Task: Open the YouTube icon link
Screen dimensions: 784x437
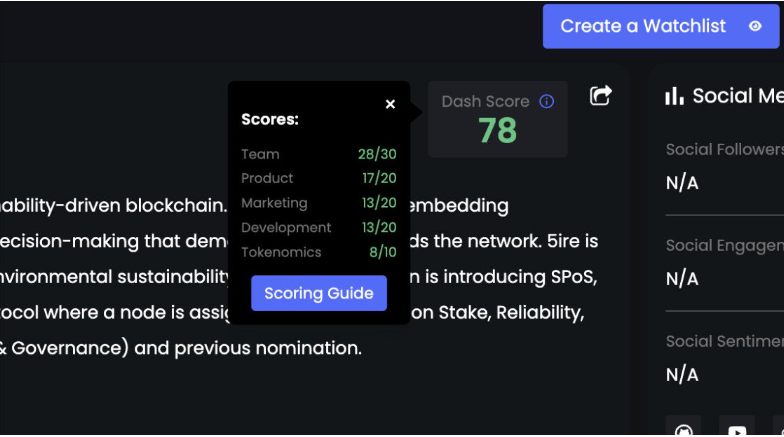Action: [x=737, y=428]
